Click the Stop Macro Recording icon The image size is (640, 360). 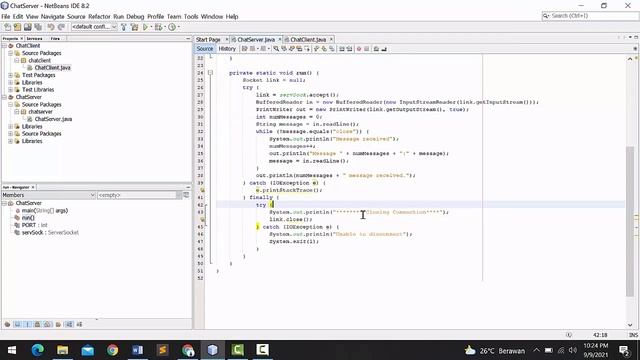click(367, 49)
